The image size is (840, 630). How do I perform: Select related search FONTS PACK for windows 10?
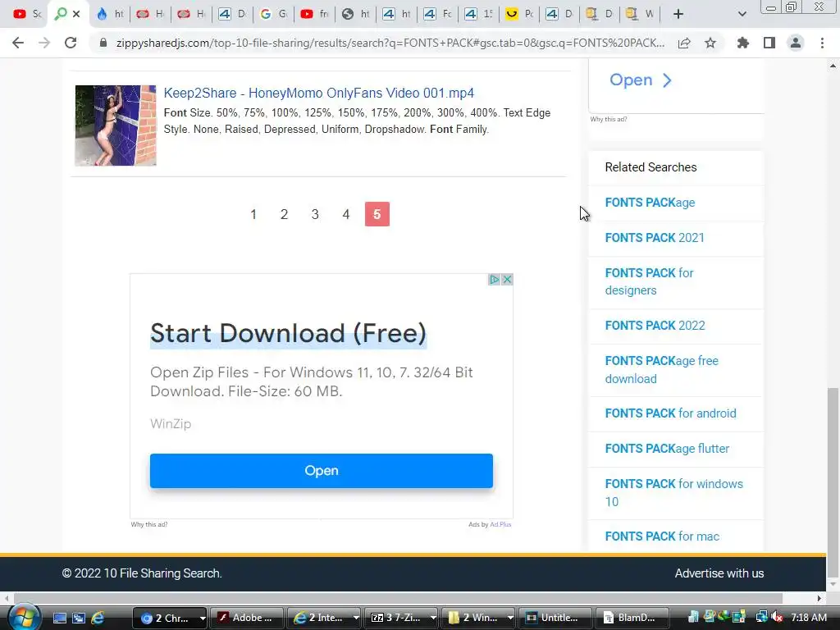pos(674,493)
